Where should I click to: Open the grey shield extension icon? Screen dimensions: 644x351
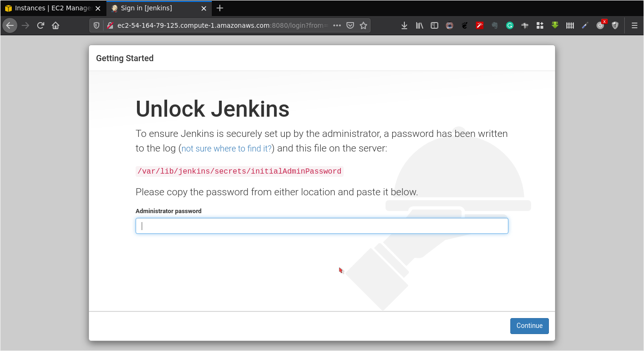coord(615,25)
